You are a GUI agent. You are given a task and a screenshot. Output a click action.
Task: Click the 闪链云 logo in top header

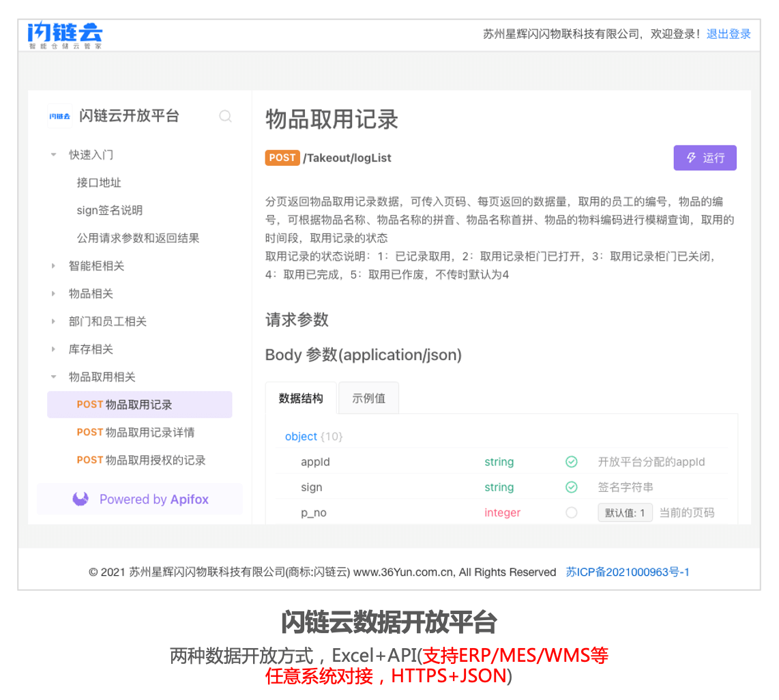point(65,34)
